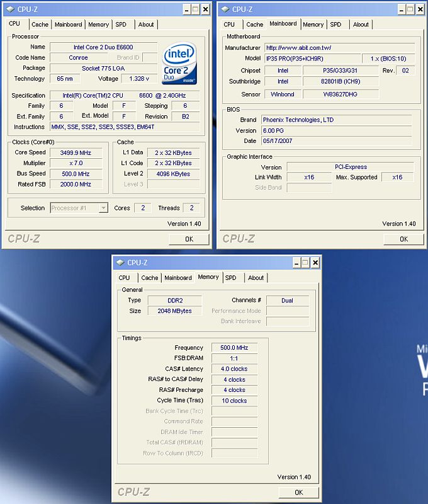Minimize the Mainboard CPU-Z window
Image resolution: width=428 pixels, height=504 pixels.
tap(402, 9)
